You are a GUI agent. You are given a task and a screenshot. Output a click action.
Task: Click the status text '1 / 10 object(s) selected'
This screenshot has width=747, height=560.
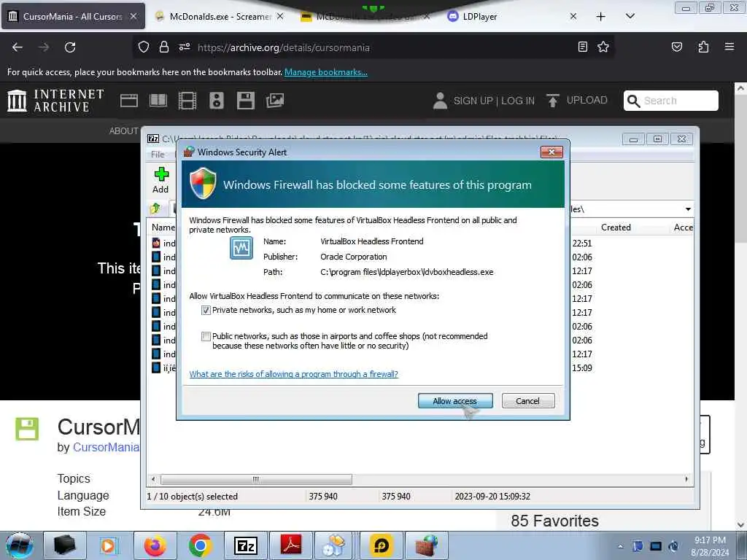(x=193, y=496)
